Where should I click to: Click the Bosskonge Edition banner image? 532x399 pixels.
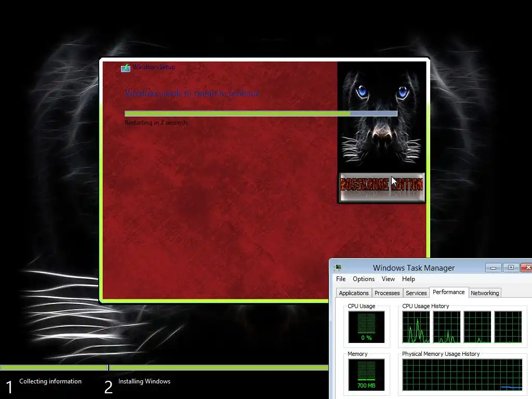pos(382,188)
